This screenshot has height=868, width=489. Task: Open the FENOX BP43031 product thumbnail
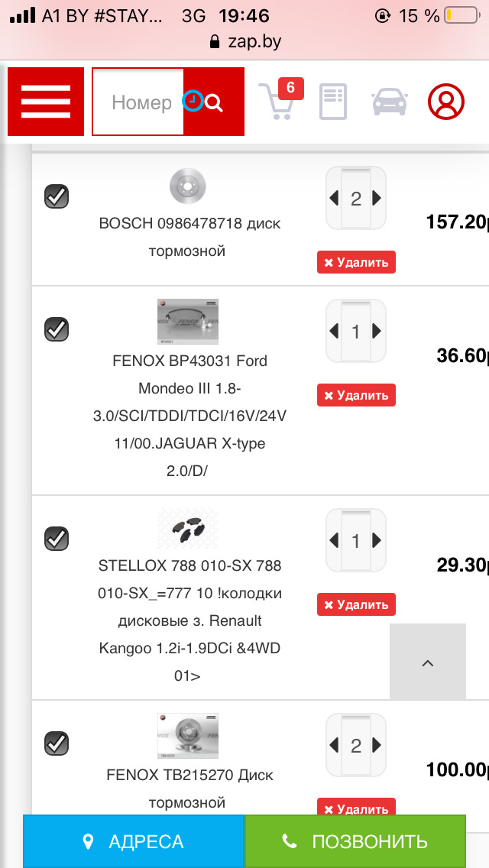(x=188, y=322)
